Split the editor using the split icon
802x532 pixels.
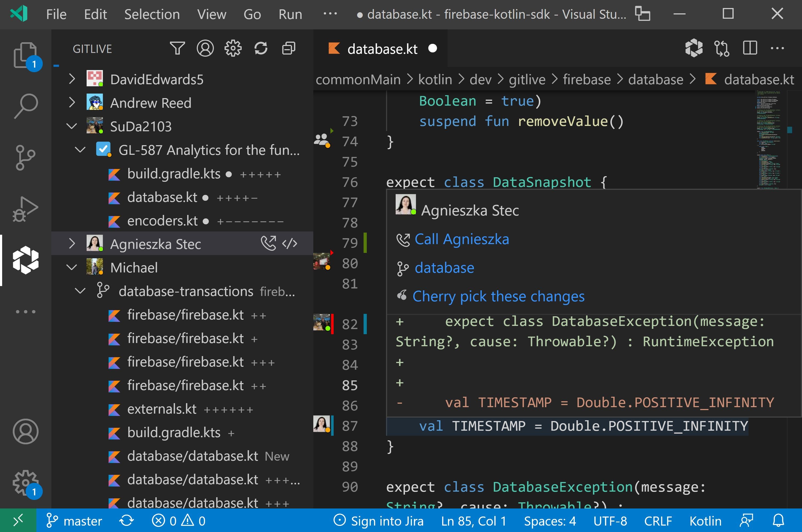(750, 48)
